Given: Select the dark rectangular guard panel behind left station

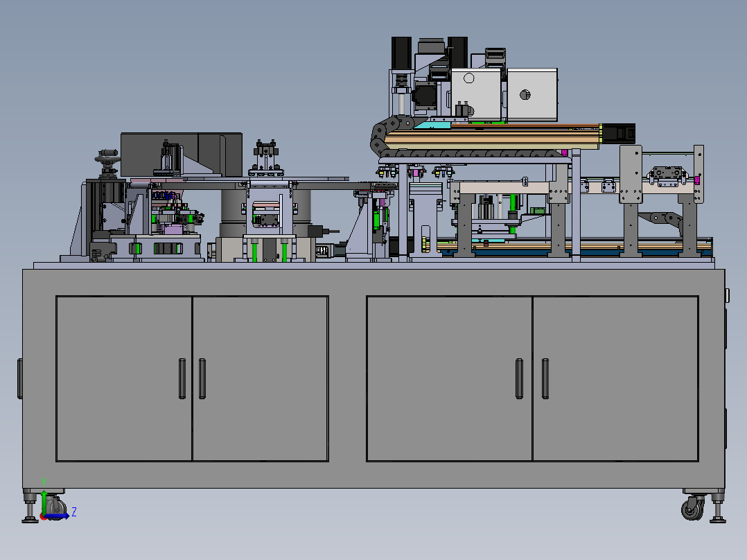Looking at the screenshot, I should coord(181,155).
